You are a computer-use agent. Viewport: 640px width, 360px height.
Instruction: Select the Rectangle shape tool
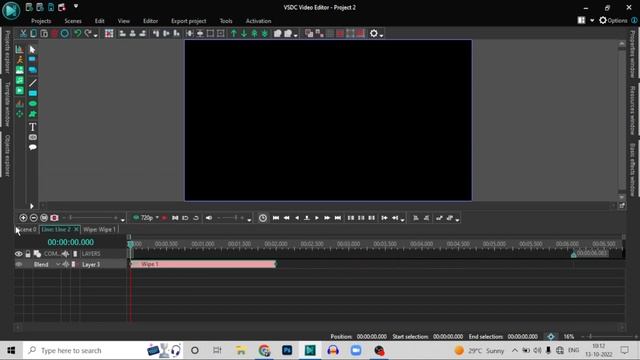(33, 93)
